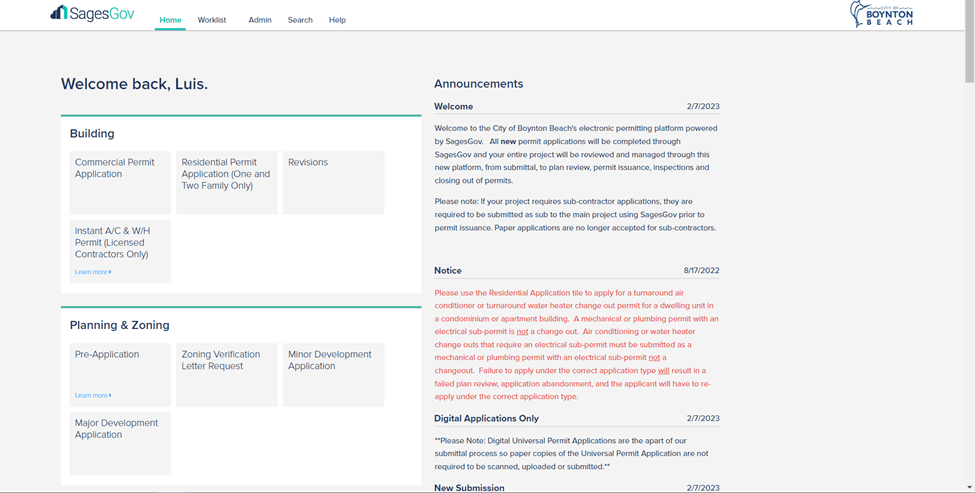Select Commercial Permit Application tile
The image size is (975, 493).
point(120,182)
